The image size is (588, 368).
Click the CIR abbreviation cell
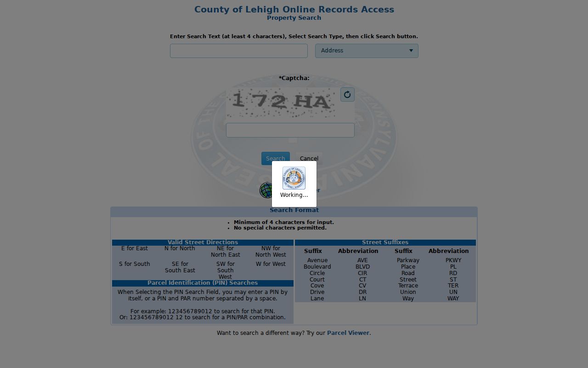point(362,273)
